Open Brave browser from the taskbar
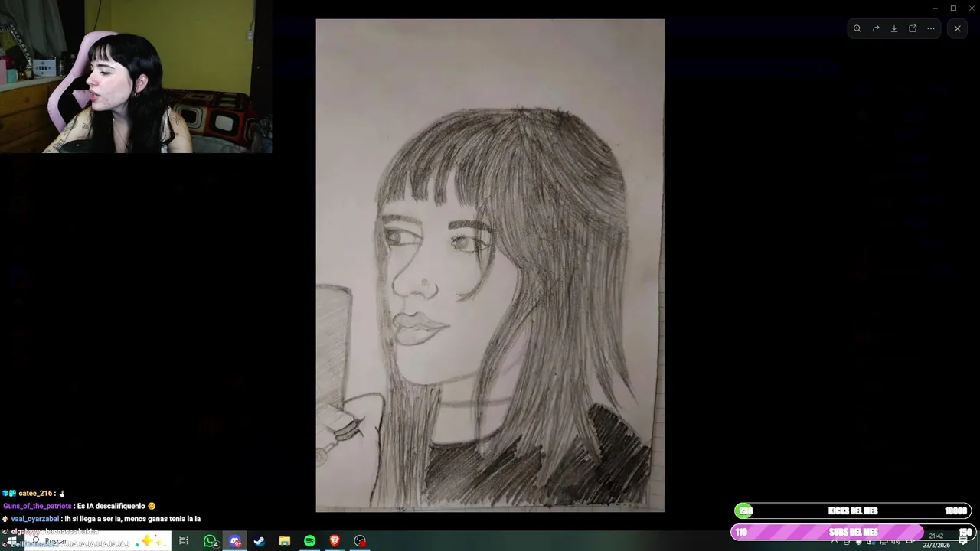The image size is (980, 551). click(x=335, y=541)
